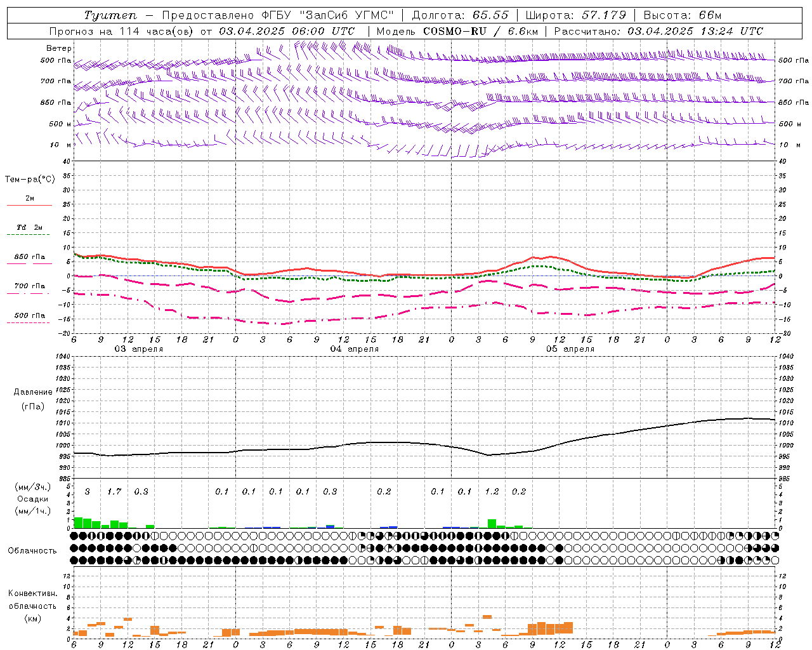This screenshot has width=812, height=650.
Task: Click the "Конвективн." convective label
Action: click(x=33, y=594)
